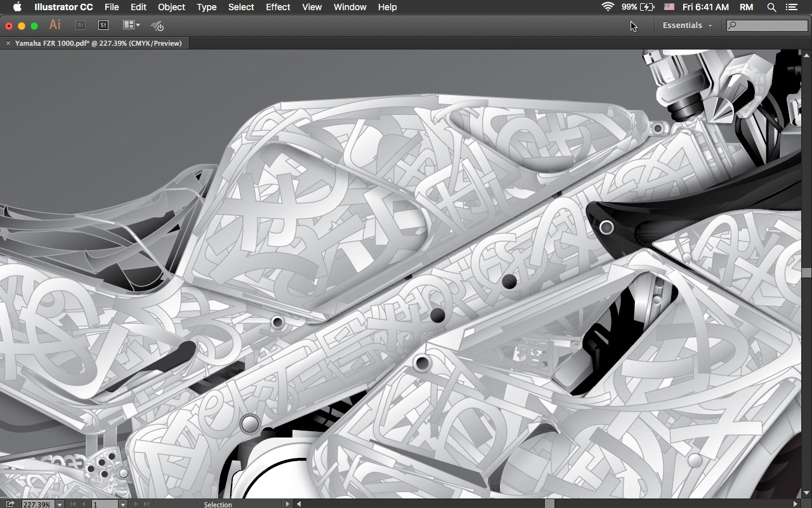812x508 pixels.
Task: Click the battery status indicator
Action: (638, 7)
